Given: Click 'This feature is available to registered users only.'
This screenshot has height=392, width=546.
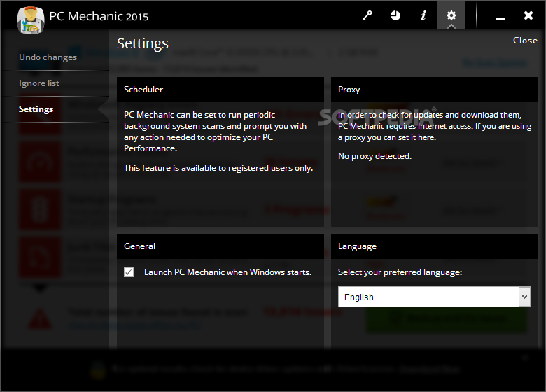Looking at the screenshot, I should click(218, 168).
